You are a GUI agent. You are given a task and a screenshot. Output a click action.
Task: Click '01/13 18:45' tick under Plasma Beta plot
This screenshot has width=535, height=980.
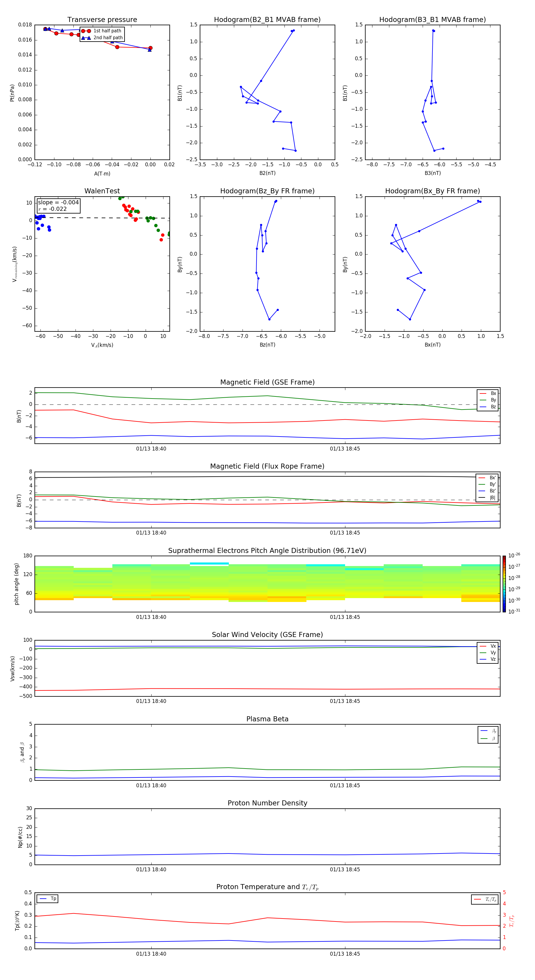coord(344,785)
